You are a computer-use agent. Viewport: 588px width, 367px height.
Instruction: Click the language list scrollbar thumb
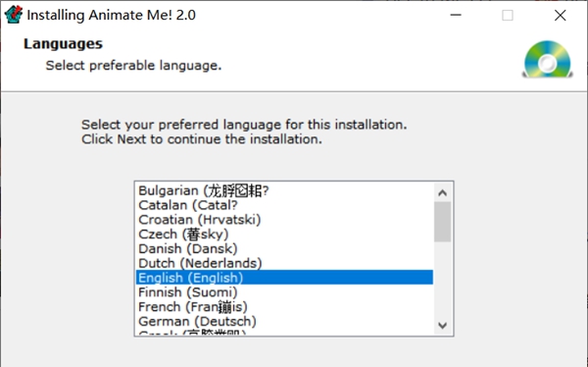tap(443, 222)
